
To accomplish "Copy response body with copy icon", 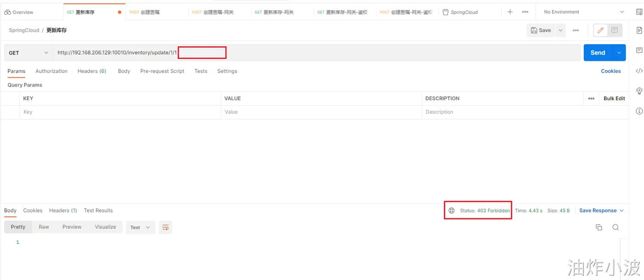I will pyautogui.click(x=599, y=227).
